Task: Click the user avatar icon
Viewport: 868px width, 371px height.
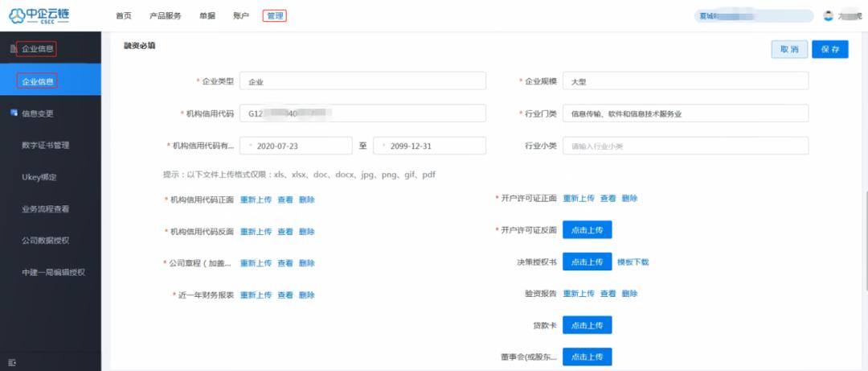Action: (x=828, y=16)
